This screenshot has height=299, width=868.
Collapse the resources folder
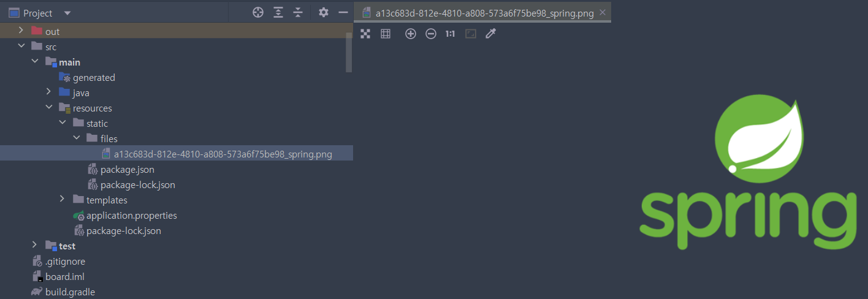click(x=49, y=108)
